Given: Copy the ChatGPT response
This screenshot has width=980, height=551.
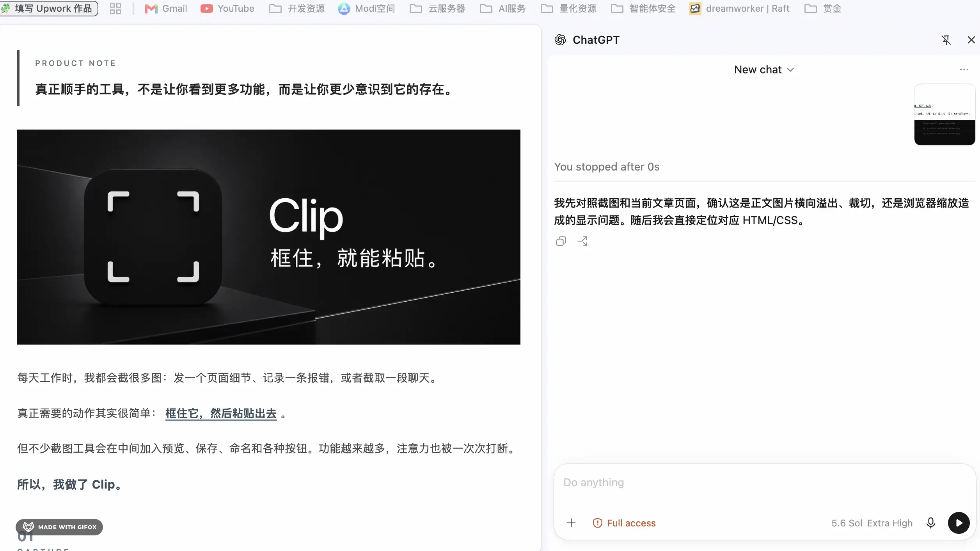Looking at the screenshot, I should pos(561,241).
